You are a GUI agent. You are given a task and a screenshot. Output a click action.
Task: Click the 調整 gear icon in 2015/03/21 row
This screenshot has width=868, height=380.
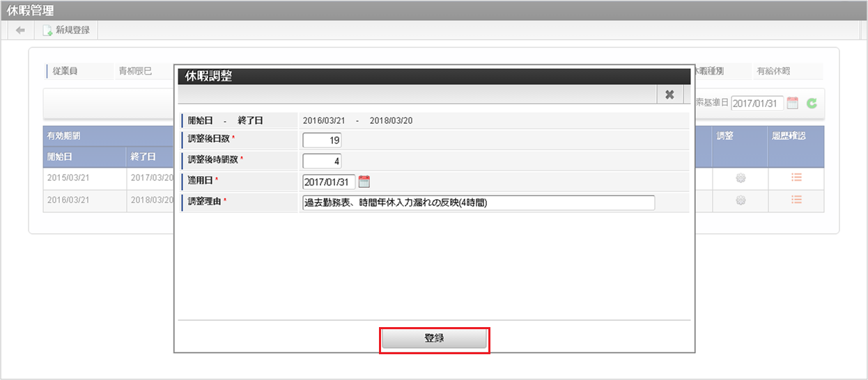tap(740, 178)
